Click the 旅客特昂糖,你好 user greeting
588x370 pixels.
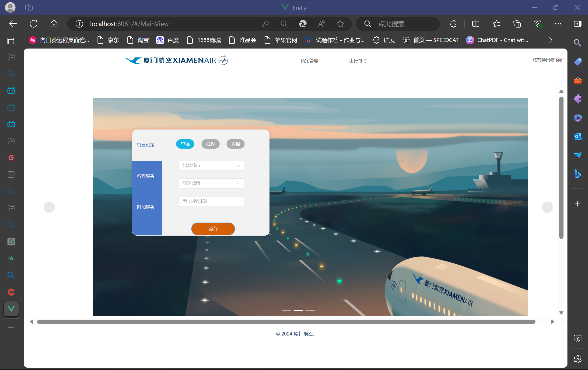click(x=548, y=60)
